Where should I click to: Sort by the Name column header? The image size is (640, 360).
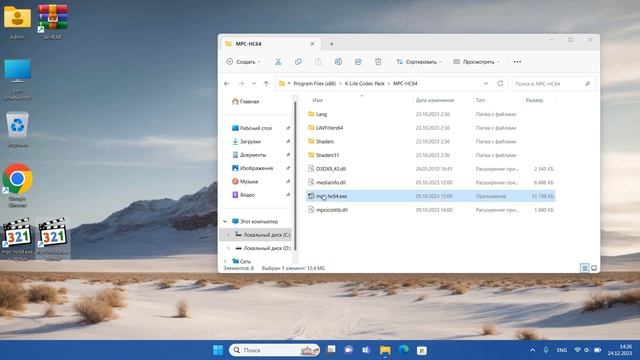pos(318,100)
